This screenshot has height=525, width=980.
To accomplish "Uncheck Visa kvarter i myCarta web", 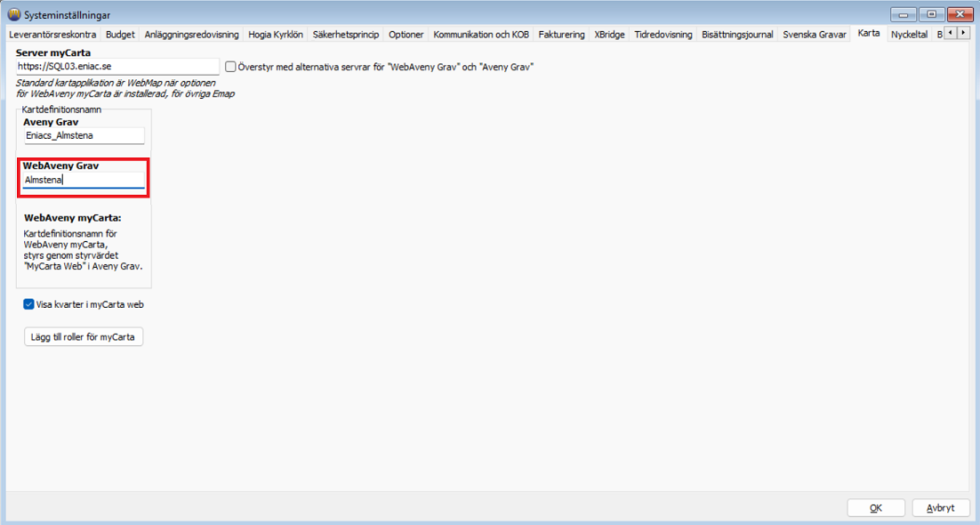I will [x=28, y=304].
